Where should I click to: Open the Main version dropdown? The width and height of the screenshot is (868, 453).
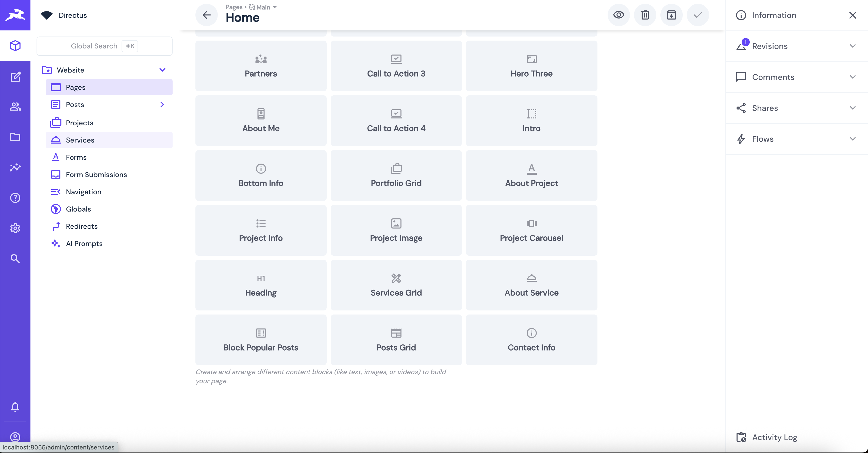coord(263,7)
